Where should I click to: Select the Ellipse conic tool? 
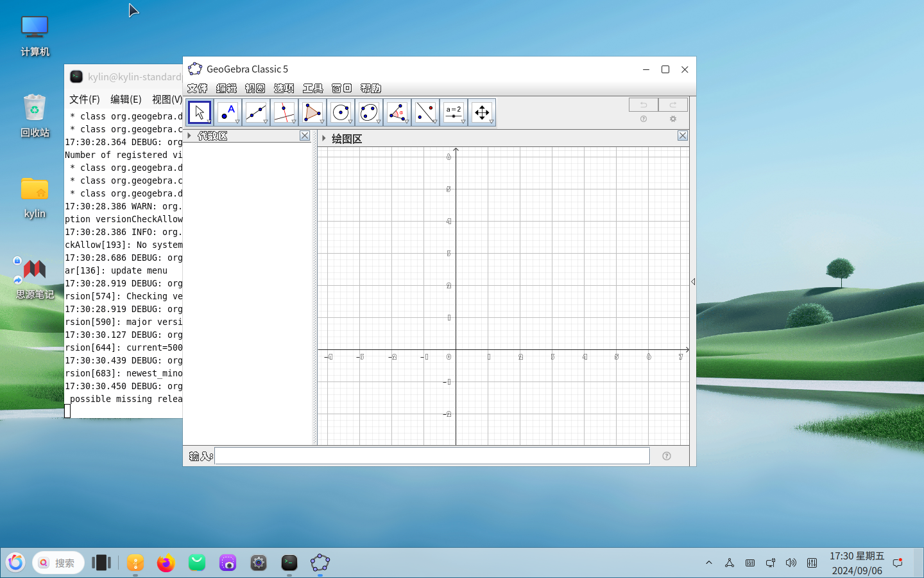(369, 112)
